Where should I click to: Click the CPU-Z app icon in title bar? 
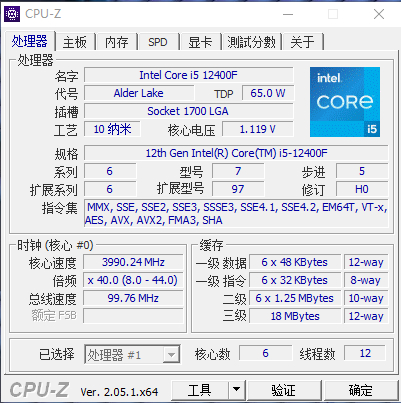[12, 14]
